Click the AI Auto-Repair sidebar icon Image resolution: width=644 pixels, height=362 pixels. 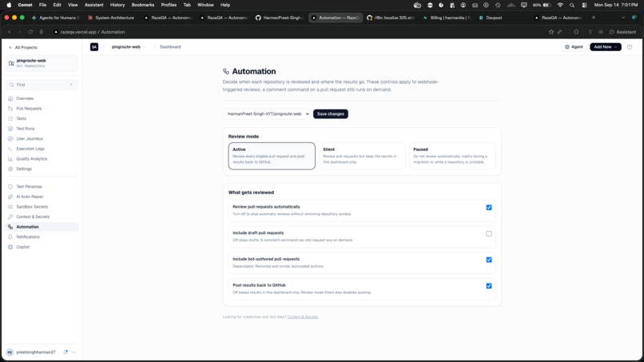pyautogui.click(x=10, y=197)
